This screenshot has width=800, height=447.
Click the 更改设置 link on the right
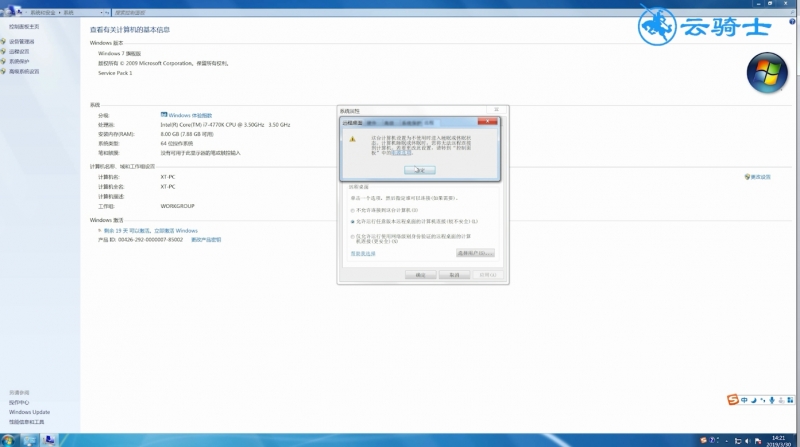point(760,177)
